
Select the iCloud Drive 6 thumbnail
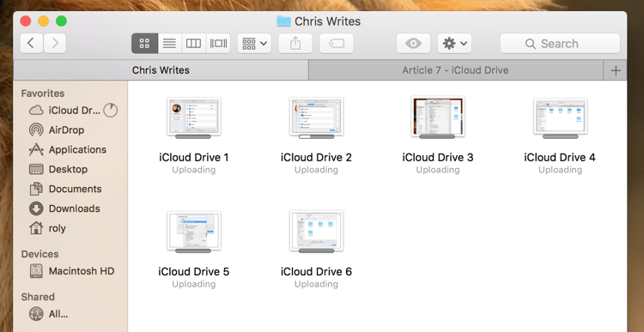coord(316,232)
